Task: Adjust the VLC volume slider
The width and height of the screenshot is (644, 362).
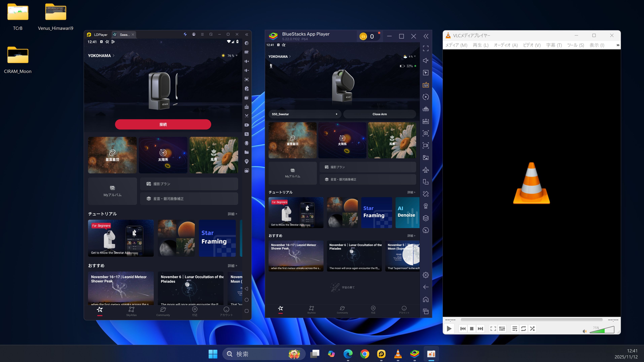Action: coord(602,330)
